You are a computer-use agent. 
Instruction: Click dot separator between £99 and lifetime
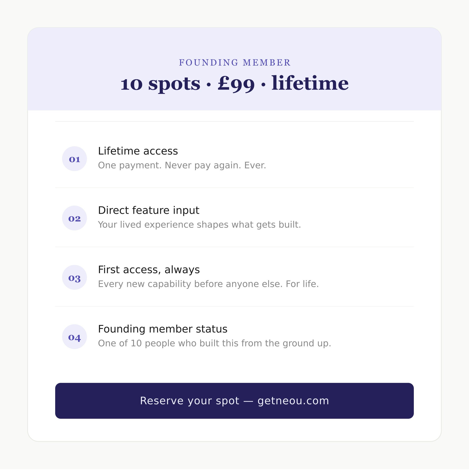coord(263,85)
